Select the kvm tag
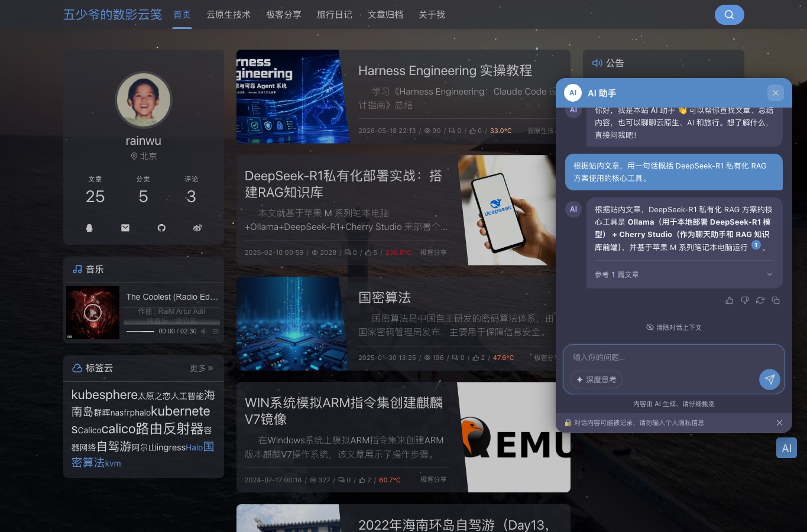The image size is (807, 532). click(x=113, y=463)
